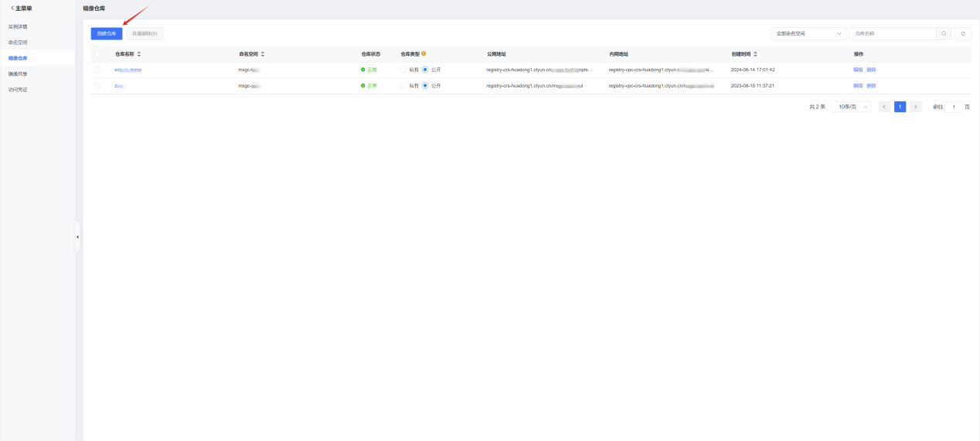Select 镜像仓库 in the sidebar

(18, 58)
